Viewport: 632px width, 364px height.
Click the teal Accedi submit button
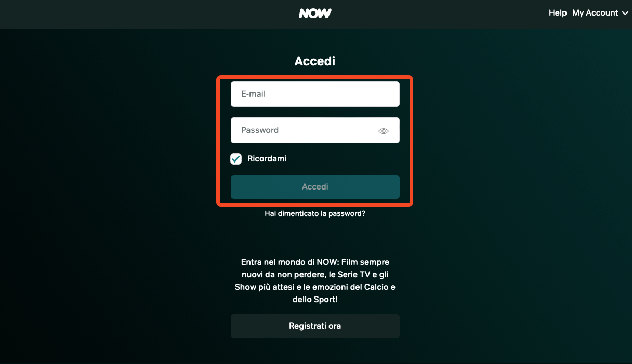pos(315,187)
